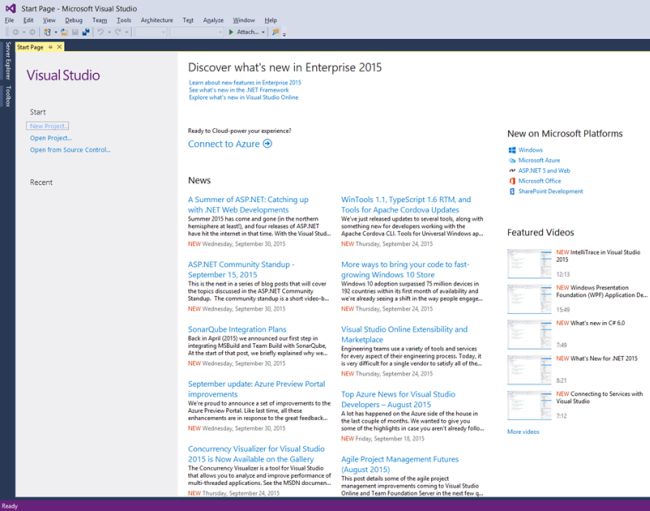This screenshot has height=511, width=650.
Task: Open 'WinTools 1.1, TypeScript 1.6 RTM' article
Action: 406,205
